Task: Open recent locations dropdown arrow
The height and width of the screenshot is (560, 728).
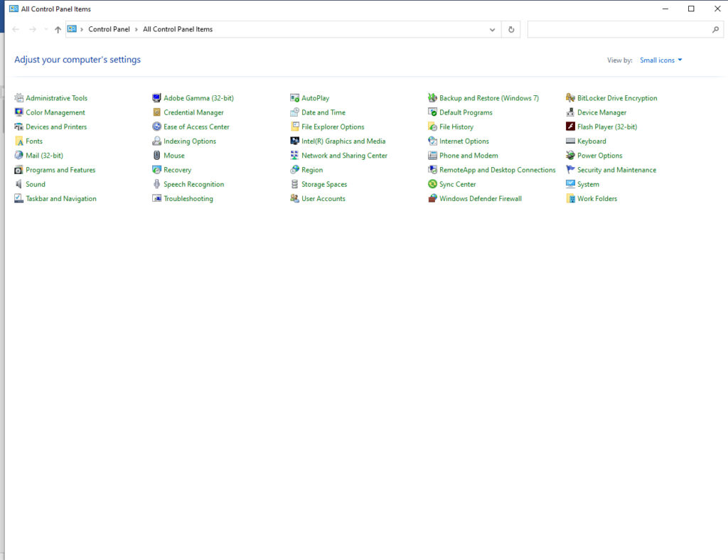Action: pyautogui.click(x=45, y=30)
